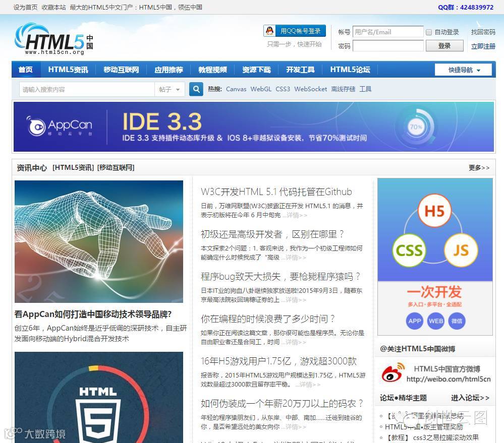This screenshot has width=504, height=443.
Task: Click the 立即注册 link
Action: 483,46
